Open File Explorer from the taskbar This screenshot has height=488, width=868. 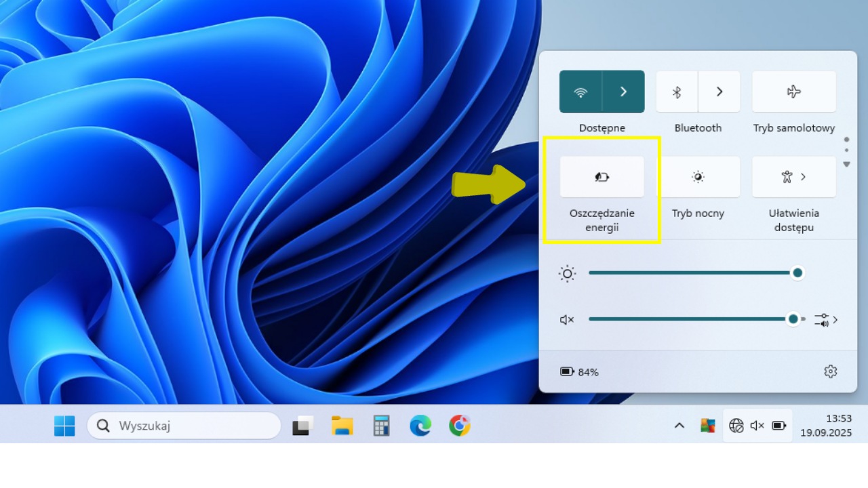click(x=342, y=426)
